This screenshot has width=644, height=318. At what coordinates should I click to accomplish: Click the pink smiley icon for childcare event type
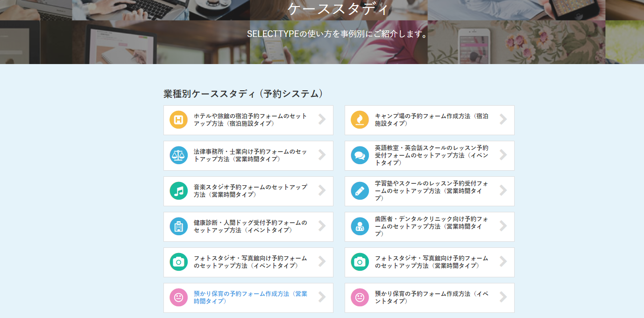pos(359,297)
